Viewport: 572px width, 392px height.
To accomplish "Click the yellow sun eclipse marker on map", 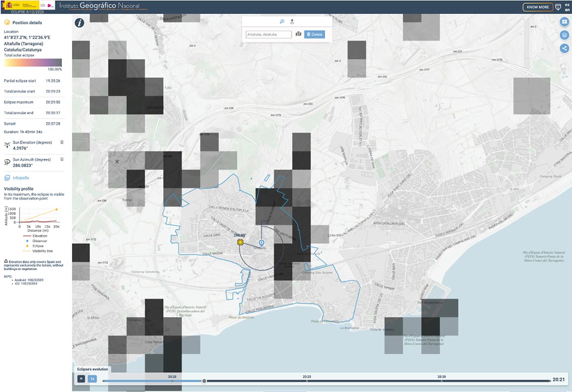I will point(240,243).
